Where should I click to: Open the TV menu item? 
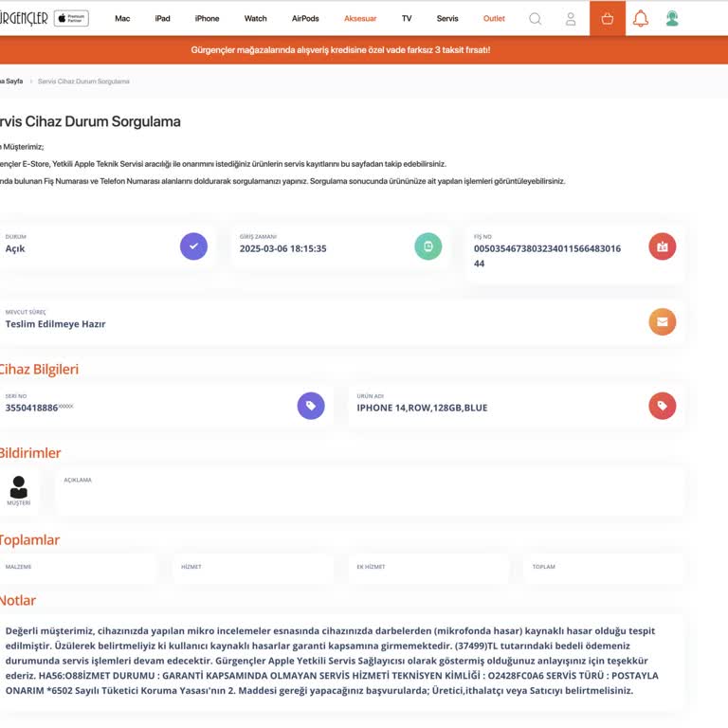pos(407,19)
